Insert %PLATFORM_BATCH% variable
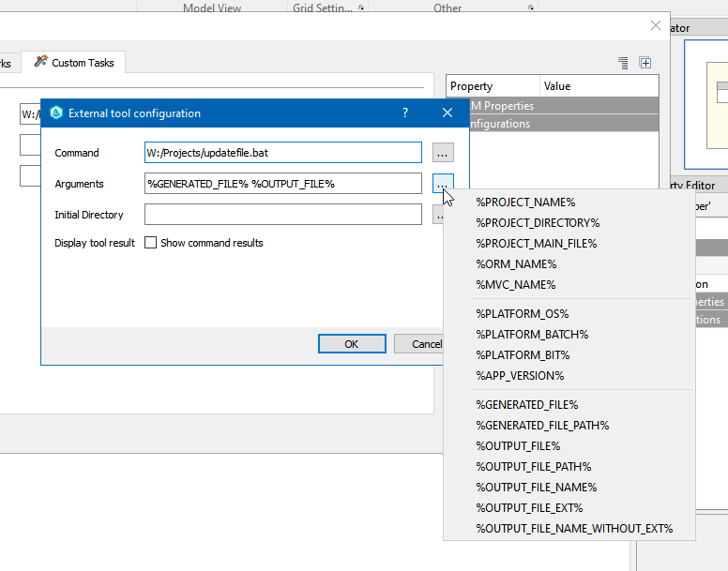Image resolution: width=728 pixels, height=571 pixels. (569, 335)
